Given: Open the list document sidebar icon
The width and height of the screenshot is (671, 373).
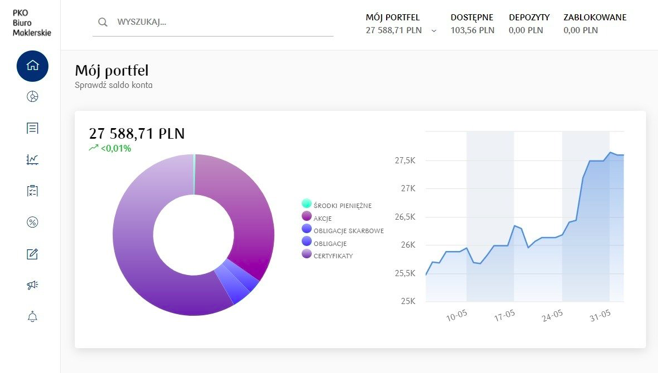Looking at the screenshot, I should click(x=33, y=128).
